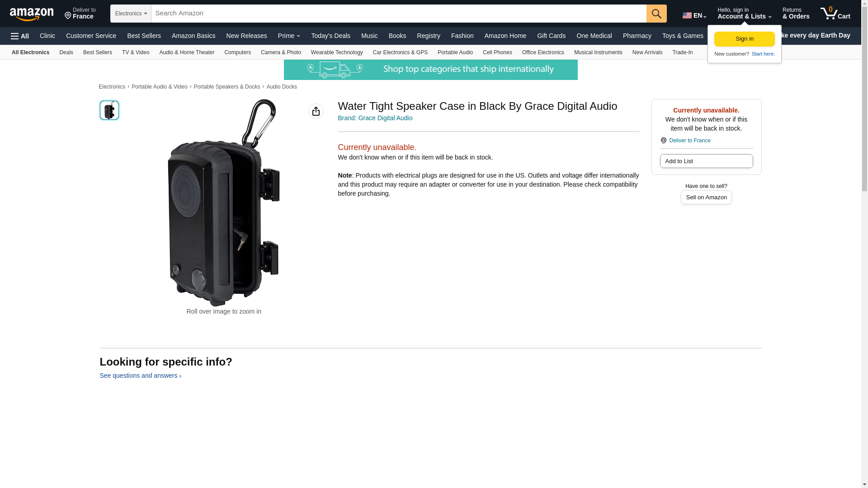Image resolution: width=868 pixels, height=488 pixels.
Task: Open Today's Deals in navigation bar
Action: point(330,36)
